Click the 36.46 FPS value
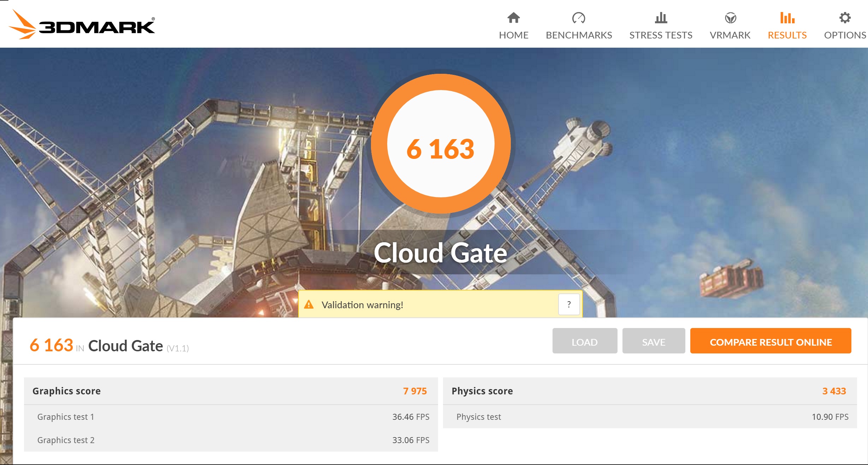This screenshot has height=465, width=868. click(x=411, y=417)
